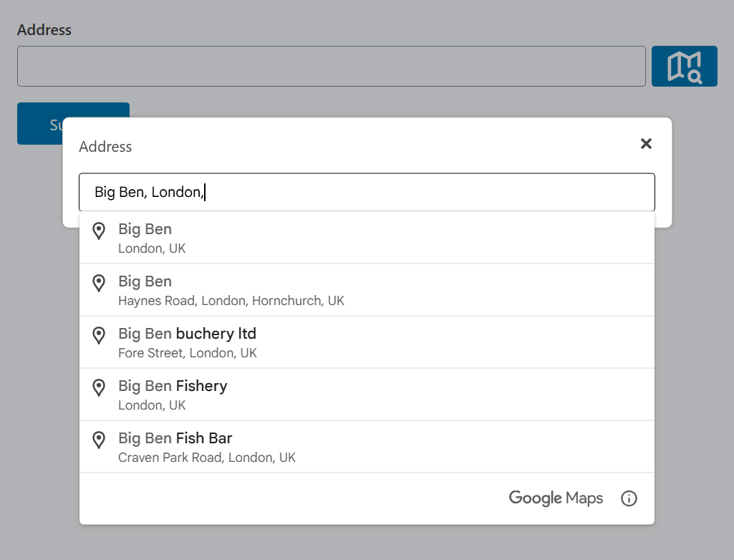This screenshot has width=734, height=560.
Task: Open the map search tool
Action: click(684, 66)
